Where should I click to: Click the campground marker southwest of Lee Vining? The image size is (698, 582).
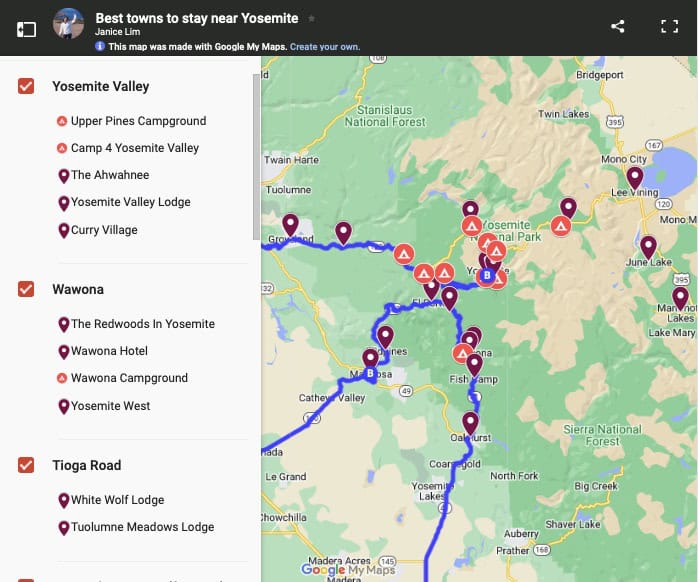tap(561, 226)
